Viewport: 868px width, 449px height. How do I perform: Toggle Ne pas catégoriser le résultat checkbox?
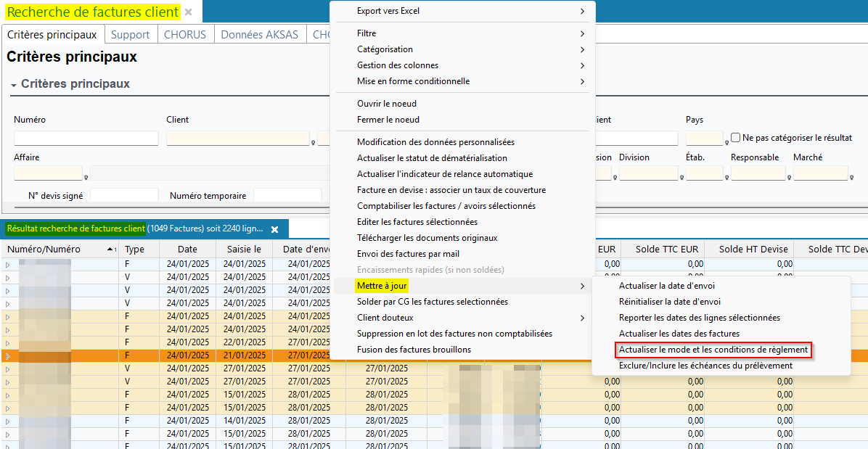coord(736,138)
